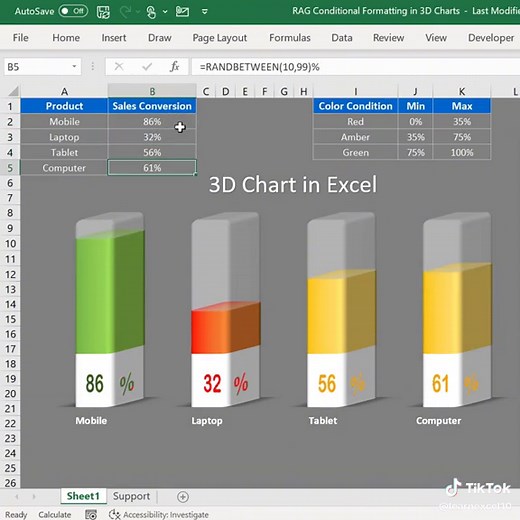Open Customize Quick Access Toolbar dropdown
The image size is (520, 520).
point(205,12)
